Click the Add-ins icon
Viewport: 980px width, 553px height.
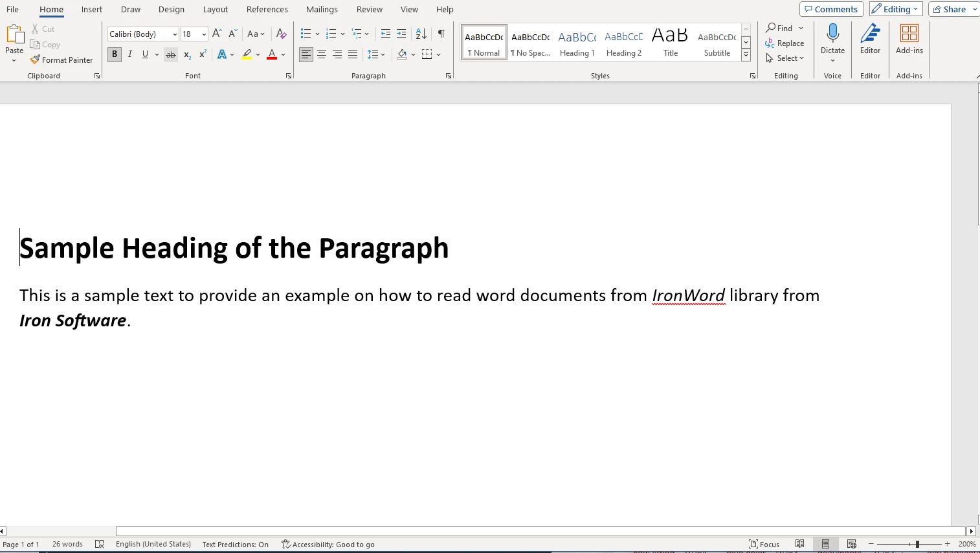tap(909, 39)
